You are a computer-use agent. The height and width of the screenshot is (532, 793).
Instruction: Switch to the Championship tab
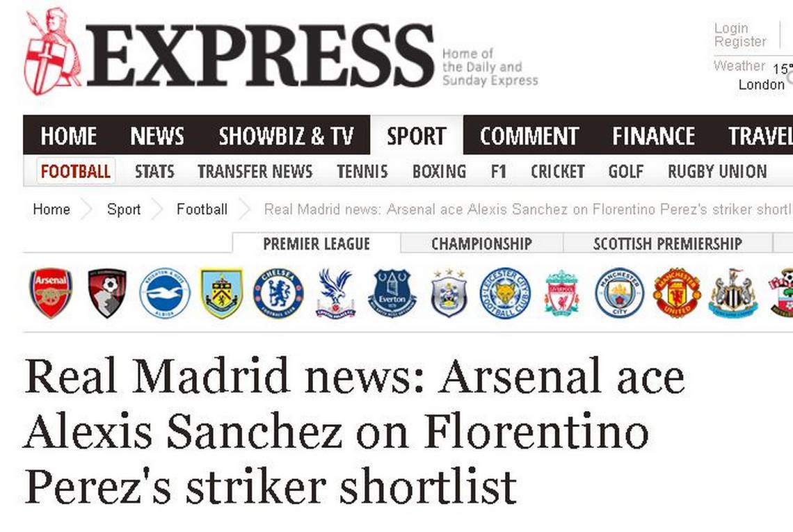pos(481,243)
